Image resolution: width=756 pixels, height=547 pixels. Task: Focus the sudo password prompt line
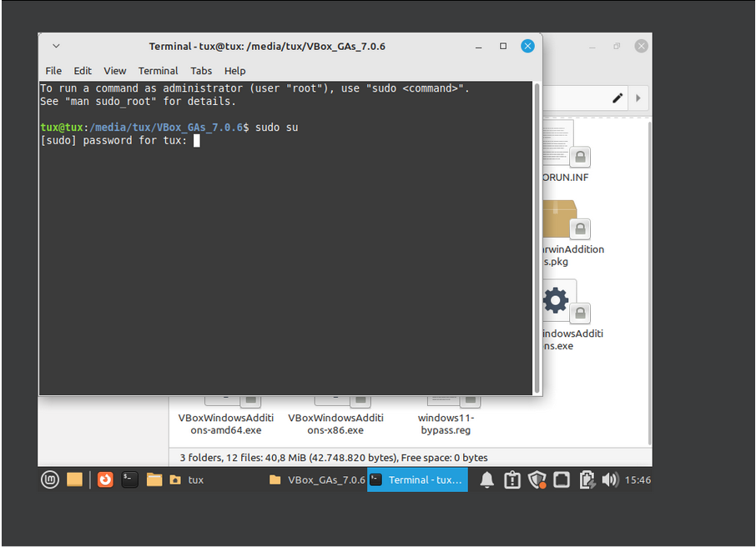[120, 141]
